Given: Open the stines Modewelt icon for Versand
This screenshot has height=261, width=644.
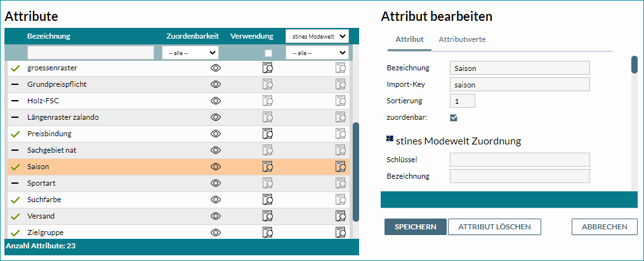Looking at the screenshot, I should (x=341, y=216).
